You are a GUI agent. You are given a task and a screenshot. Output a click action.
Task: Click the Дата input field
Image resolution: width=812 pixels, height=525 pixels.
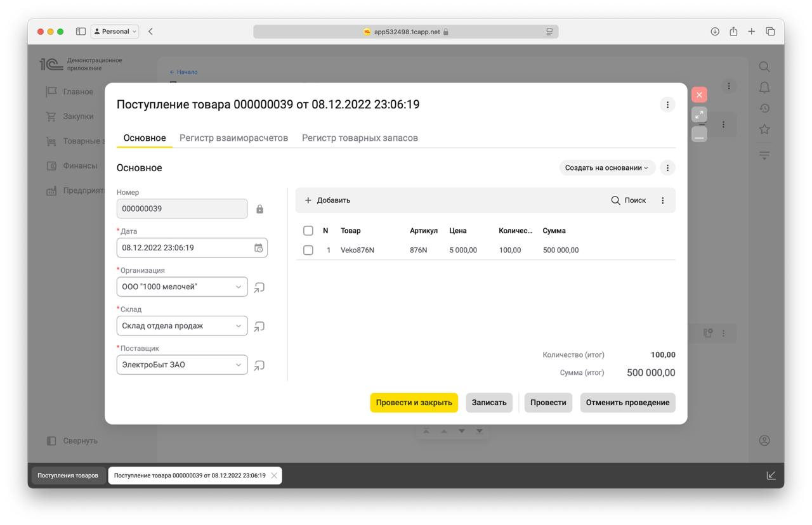coord(192,248)
